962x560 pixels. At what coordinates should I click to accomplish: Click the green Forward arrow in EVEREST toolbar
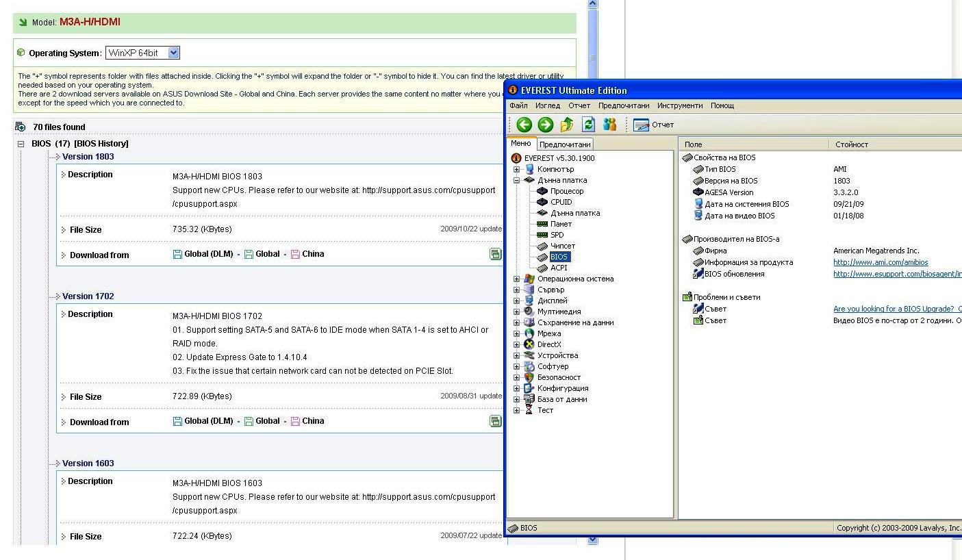pyautogui.click(x=545, y=125)
